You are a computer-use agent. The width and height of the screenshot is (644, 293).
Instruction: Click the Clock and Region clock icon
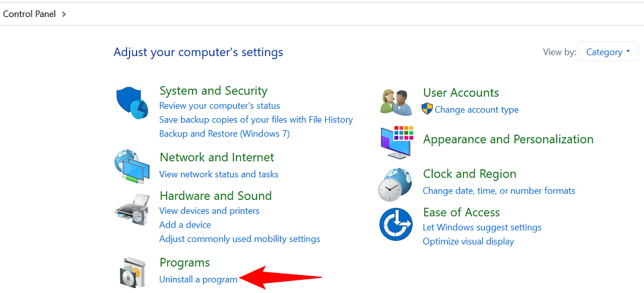pos(396,184)
